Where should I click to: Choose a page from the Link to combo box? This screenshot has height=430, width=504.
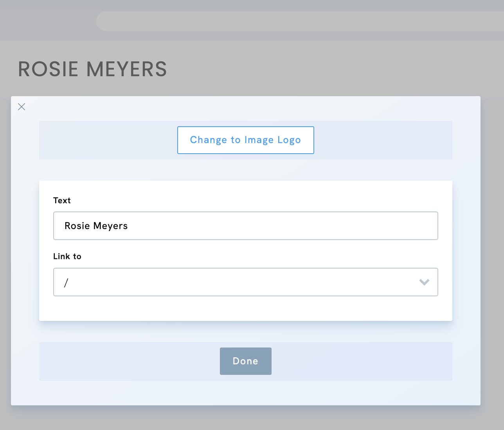pos(245,282)
